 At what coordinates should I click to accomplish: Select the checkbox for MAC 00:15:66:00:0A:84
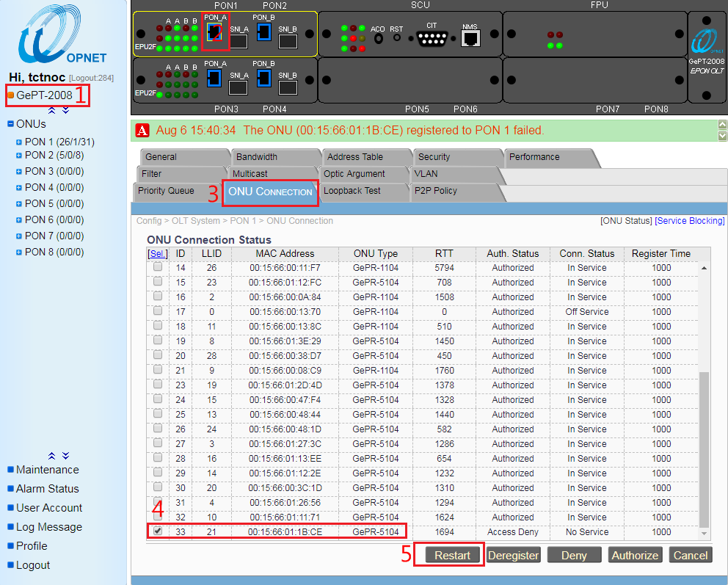pos(157,297)
